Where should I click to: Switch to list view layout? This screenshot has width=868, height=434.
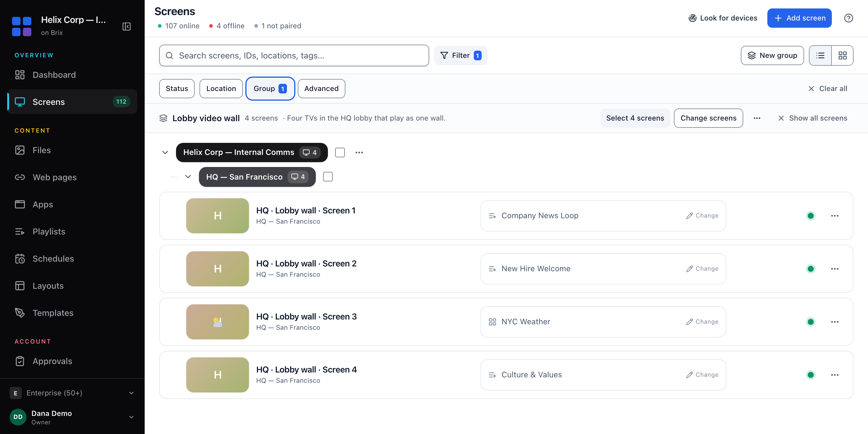coord(820,55)
